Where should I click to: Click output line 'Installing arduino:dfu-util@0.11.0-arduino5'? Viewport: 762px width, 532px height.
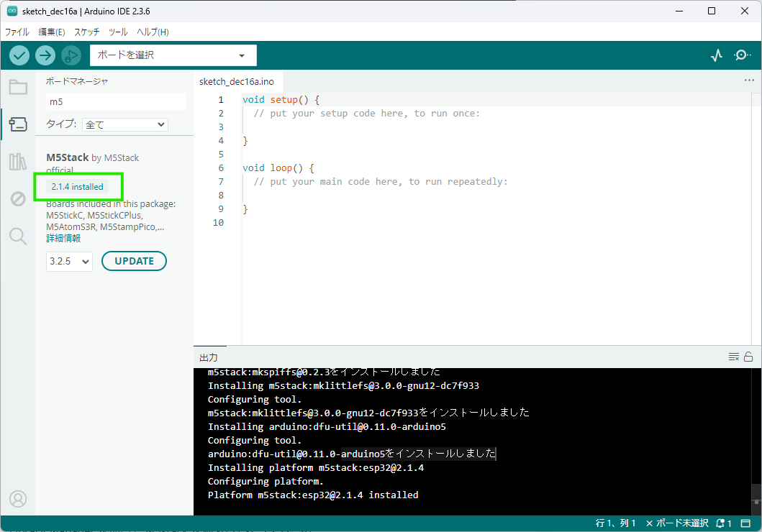pos(327,426)
